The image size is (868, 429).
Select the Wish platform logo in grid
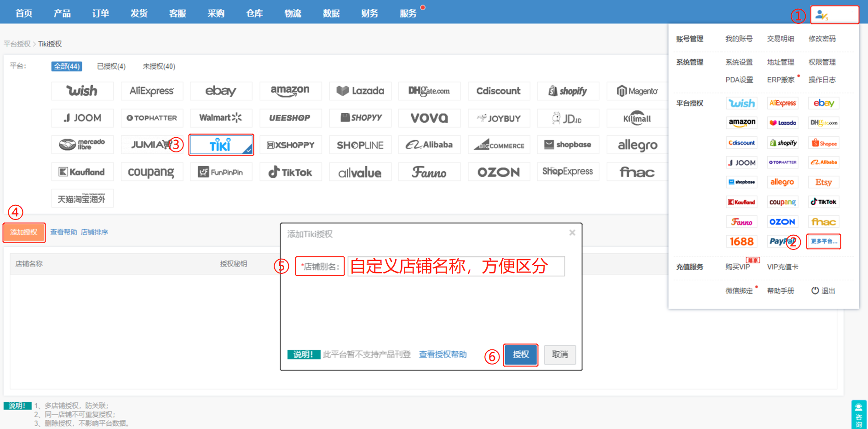pyautogui.click(x=82, y=91)
